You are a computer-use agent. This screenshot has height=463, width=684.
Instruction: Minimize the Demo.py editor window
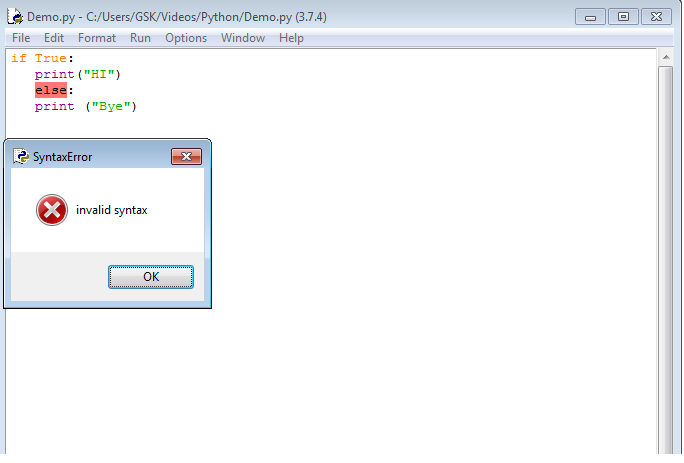click(x=593, y=17)
